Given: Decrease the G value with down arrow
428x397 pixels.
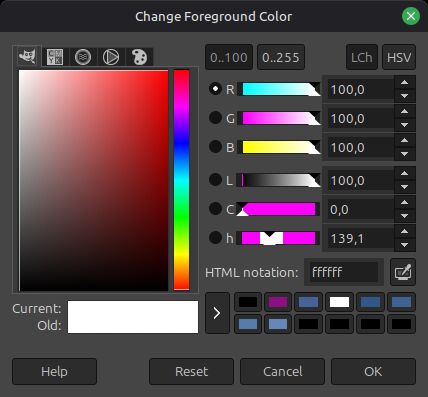Looking at the screenshot, I should pos(405,125).
